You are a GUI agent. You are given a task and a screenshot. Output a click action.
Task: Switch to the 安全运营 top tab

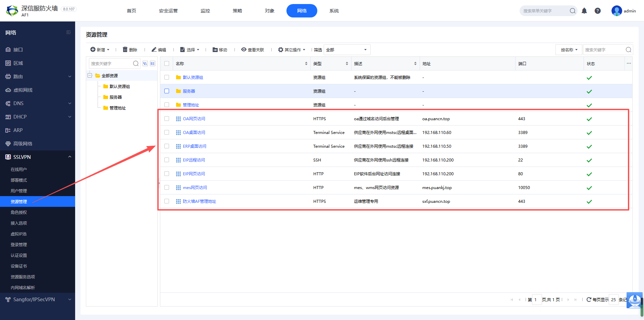coord(168,11)
